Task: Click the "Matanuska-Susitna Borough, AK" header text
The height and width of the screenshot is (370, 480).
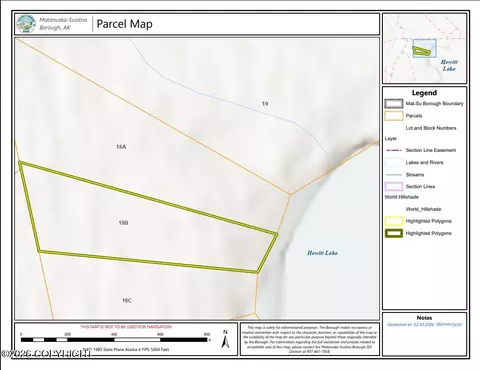Action: (x=63, y=24)
